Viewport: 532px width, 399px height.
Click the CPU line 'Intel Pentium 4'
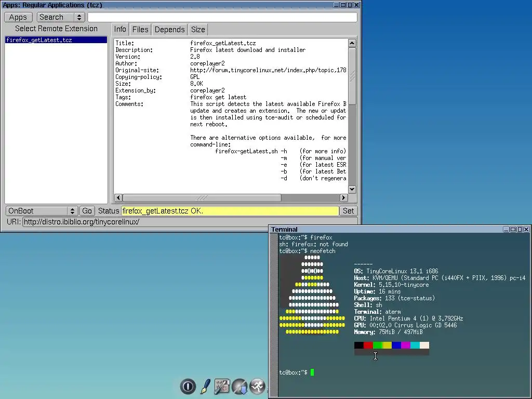click(408, 318)
